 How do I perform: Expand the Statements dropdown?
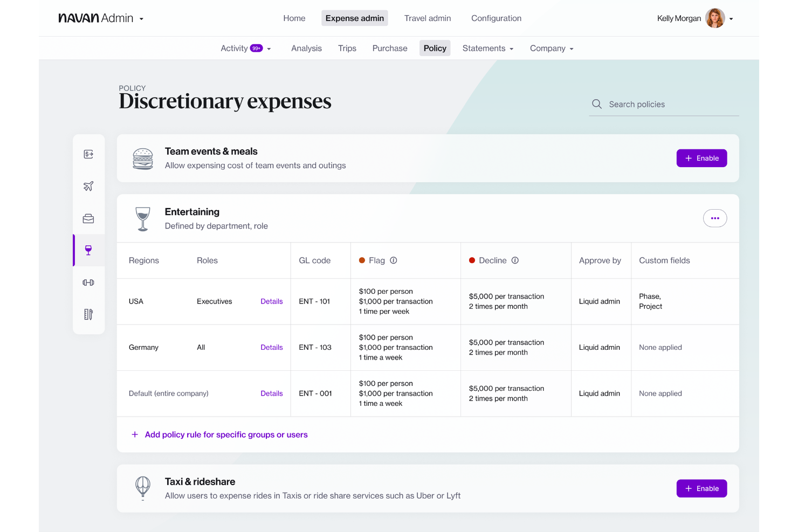click(487, 48)
